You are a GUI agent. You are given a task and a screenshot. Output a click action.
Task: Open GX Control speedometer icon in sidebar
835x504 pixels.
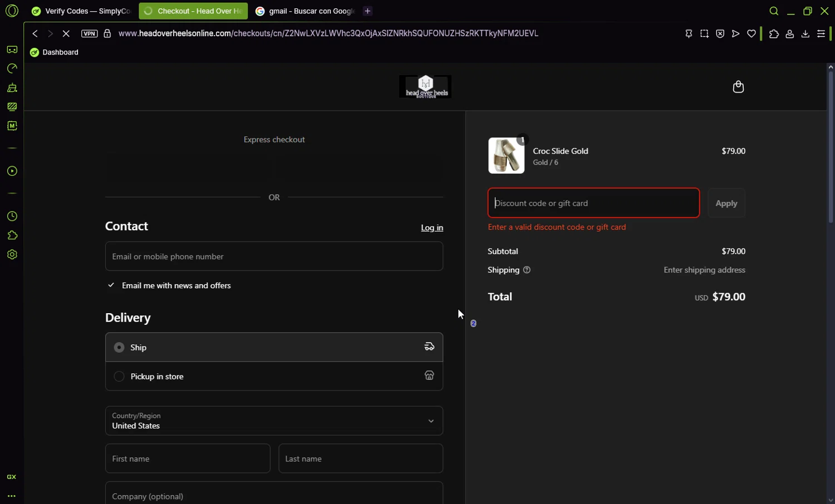pyautogui.click(x=12, y=69)
